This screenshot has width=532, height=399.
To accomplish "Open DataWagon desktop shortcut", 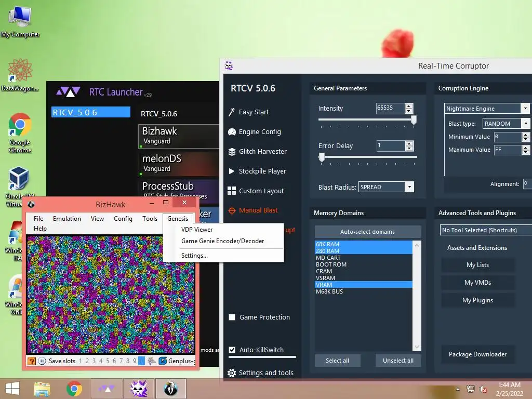I will point(20,75).
